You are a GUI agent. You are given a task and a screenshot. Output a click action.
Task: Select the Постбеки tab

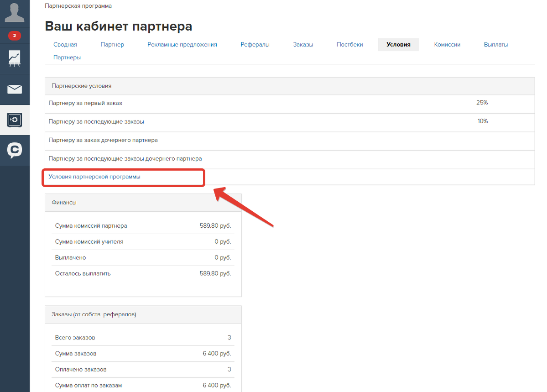(x=350, y=45)
